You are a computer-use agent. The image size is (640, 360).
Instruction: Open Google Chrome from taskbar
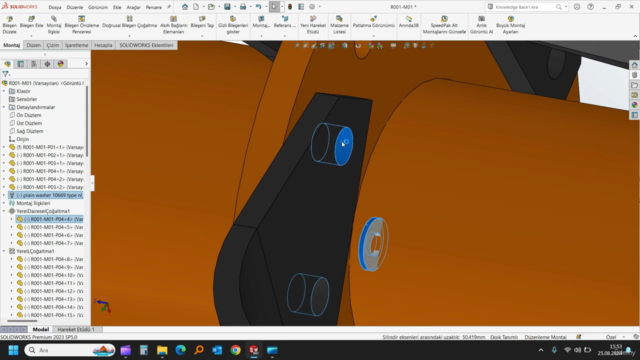[236, 350]
